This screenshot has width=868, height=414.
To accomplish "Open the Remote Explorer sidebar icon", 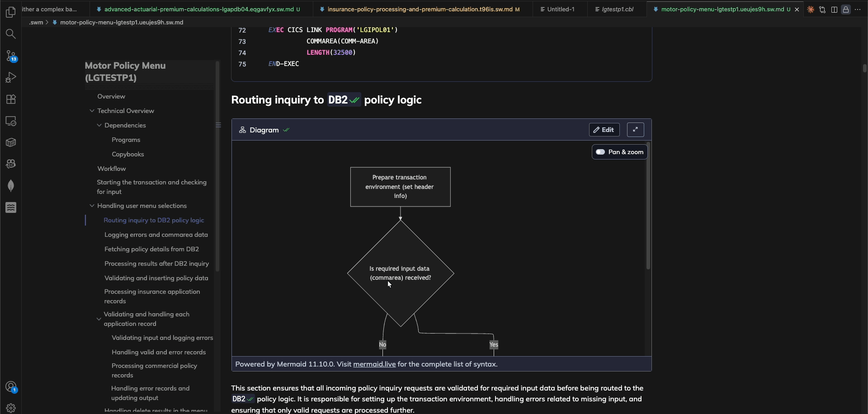I will [x=11, y=121].
